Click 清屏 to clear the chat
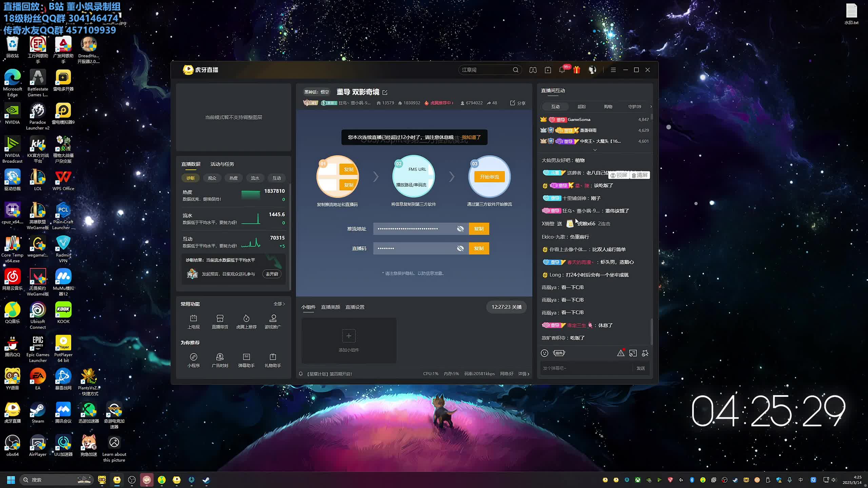 [640, 175]
